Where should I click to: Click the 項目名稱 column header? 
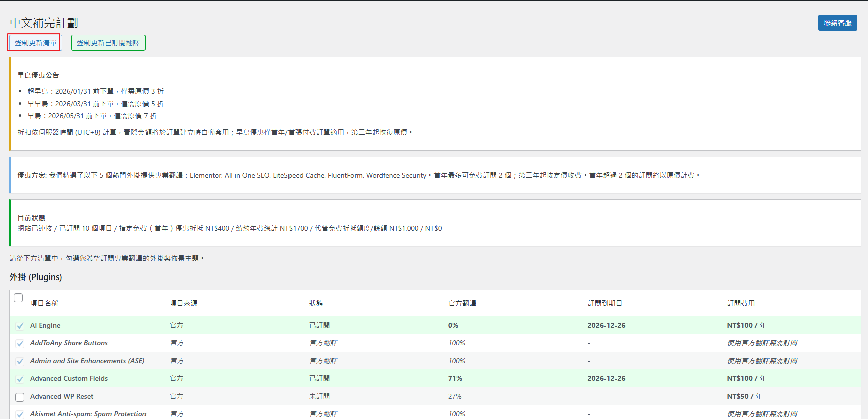(44, 303)
